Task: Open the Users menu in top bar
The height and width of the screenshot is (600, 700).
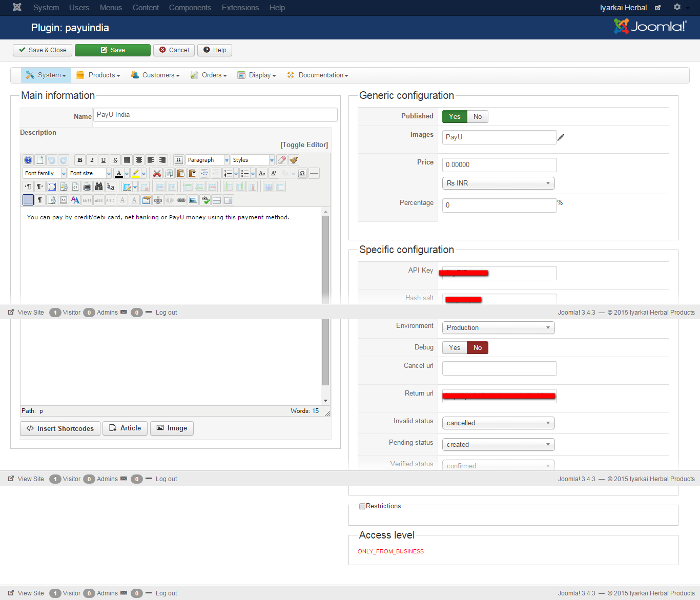Action: coord(79,8)
